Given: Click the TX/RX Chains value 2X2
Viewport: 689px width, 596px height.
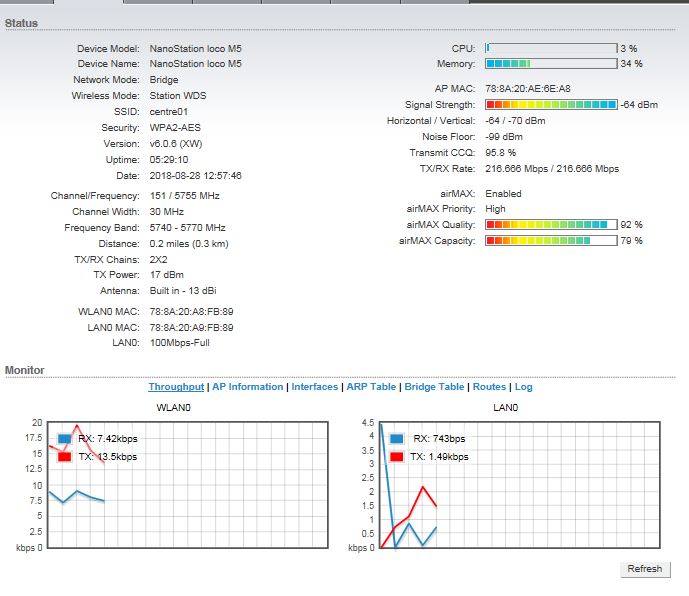Looking at the screenshot, I should (158, 260).
